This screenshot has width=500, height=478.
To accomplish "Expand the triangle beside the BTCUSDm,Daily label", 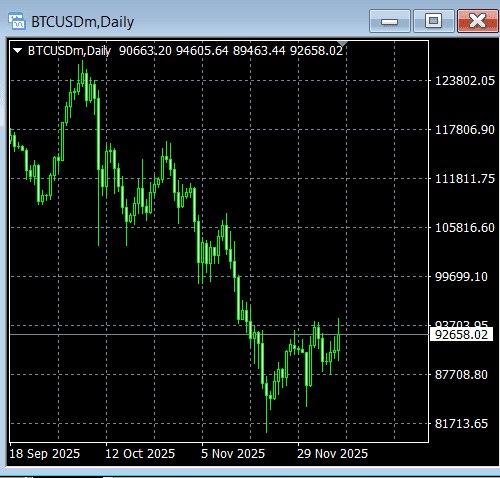I will (x=17, y=51).
